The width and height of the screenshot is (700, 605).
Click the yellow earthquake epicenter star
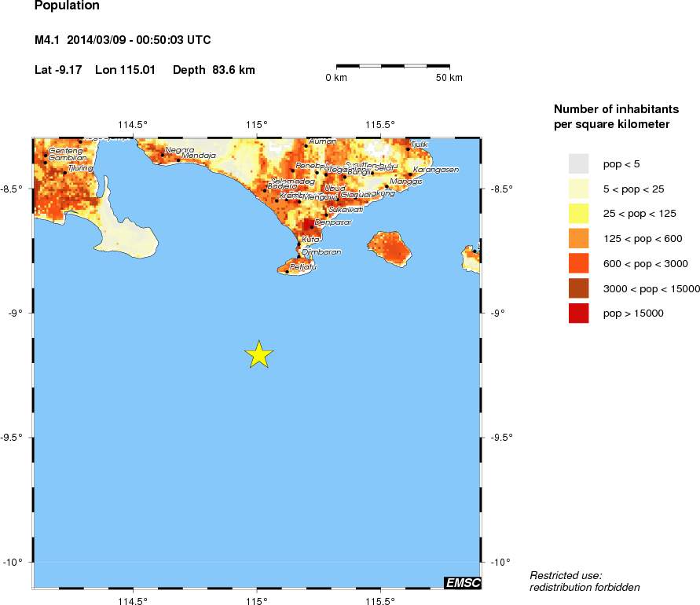click(x=258, y=354)
